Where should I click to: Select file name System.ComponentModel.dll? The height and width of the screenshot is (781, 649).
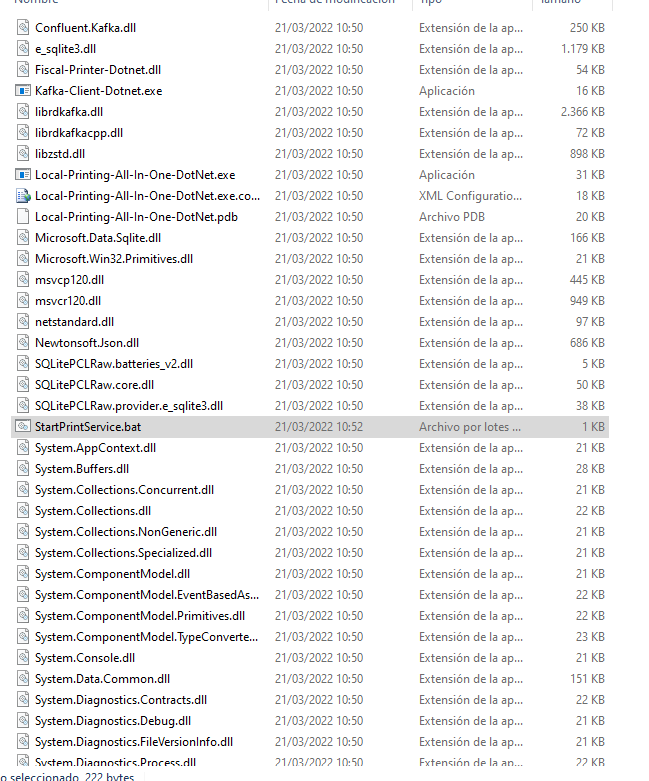point(112,574)
